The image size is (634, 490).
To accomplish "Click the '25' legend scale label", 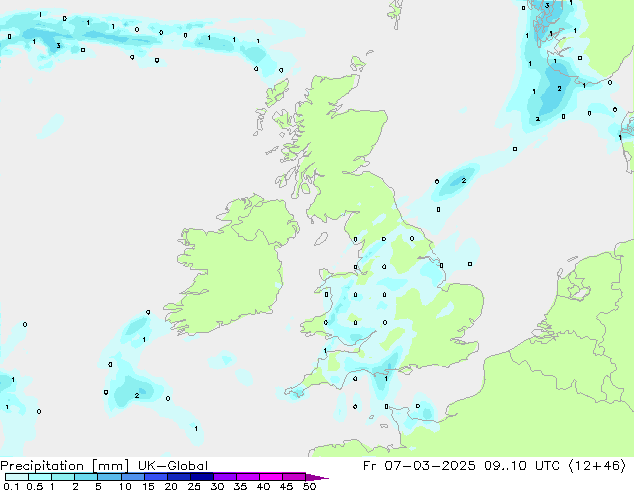I will [x=194, y=486].
